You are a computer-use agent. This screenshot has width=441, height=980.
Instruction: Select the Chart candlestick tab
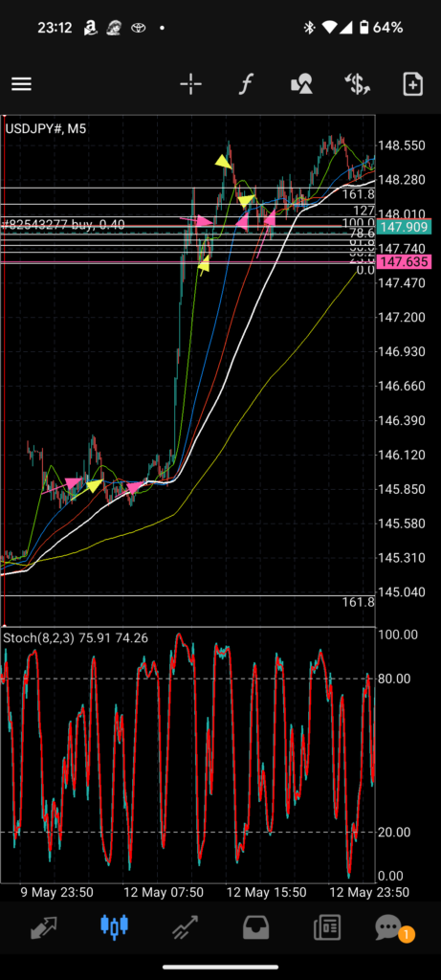pyautogui.click(x=115, y=926)
